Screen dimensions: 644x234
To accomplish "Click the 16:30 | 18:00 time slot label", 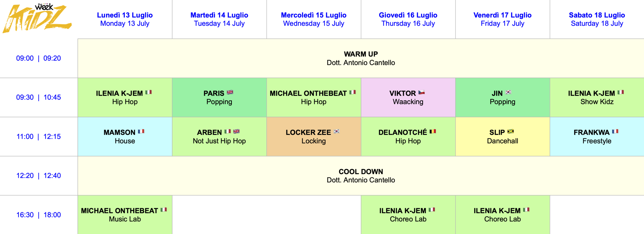I will coord(38,215).
